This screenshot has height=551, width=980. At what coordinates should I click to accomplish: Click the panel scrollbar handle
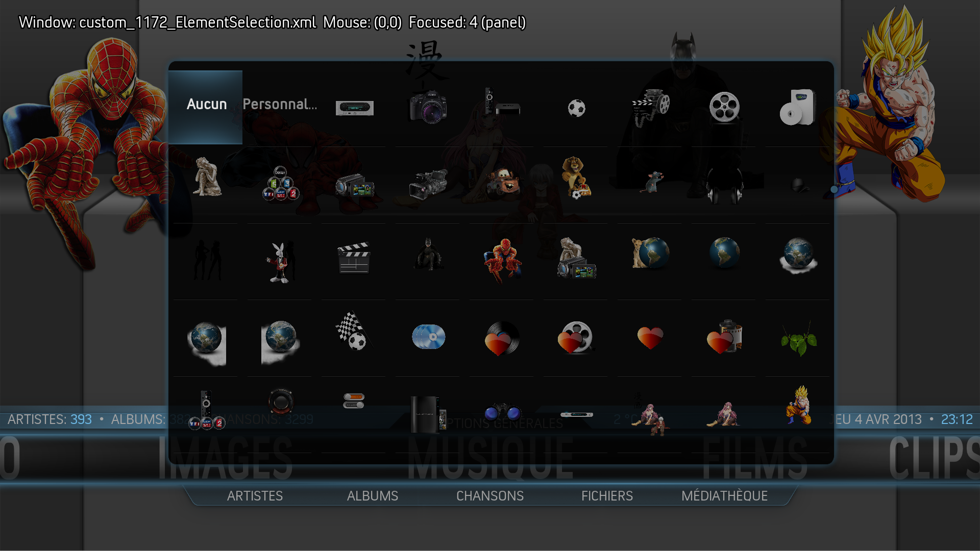834,189
